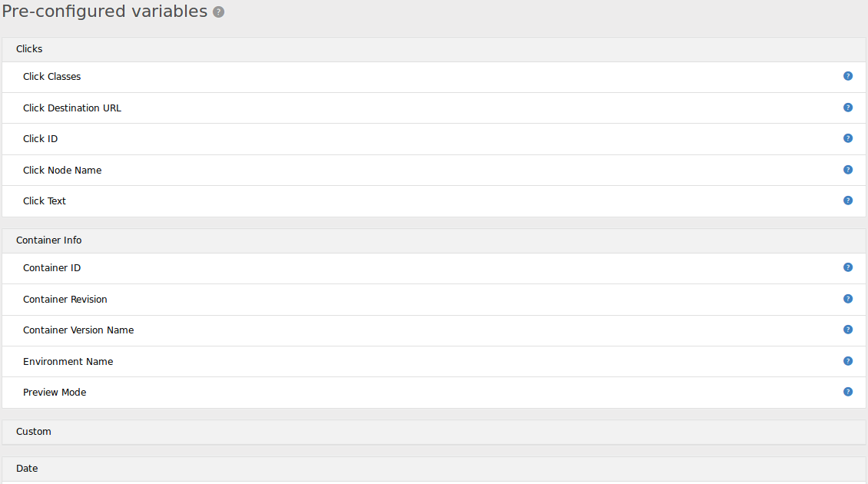Click help icon for Click Destination URL
Screen dimensions: 868x484
click(848, 108)
